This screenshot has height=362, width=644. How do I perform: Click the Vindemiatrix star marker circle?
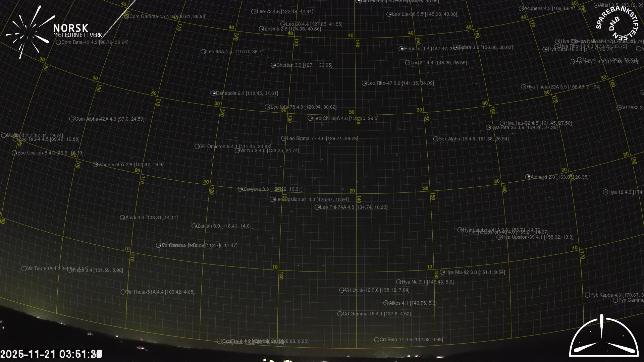(95, 165)
